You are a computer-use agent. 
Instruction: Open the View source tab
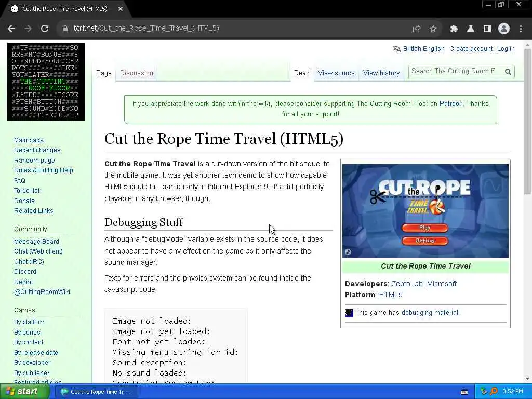(336, 73)
